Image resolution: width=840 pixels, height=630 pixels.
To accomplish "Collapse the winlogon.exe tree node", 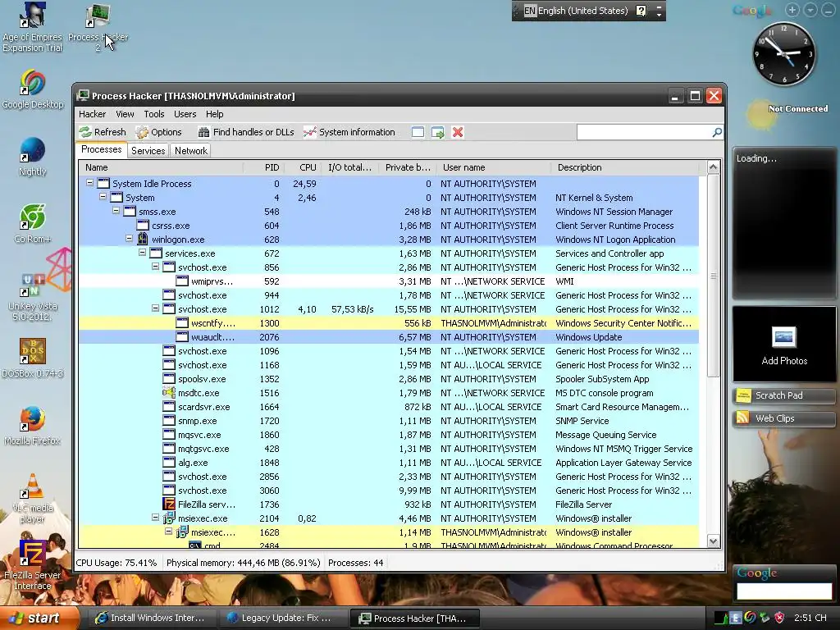I will 129,239.
